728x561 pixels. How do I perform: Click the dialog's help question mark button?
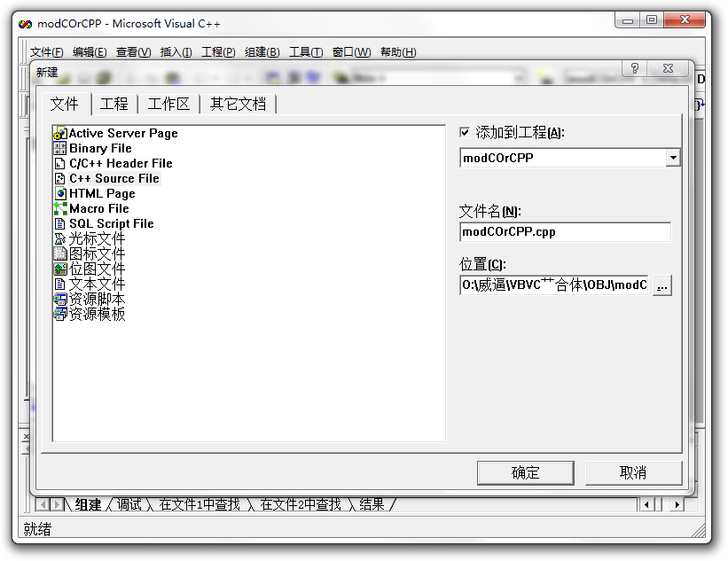click(635, 69)
